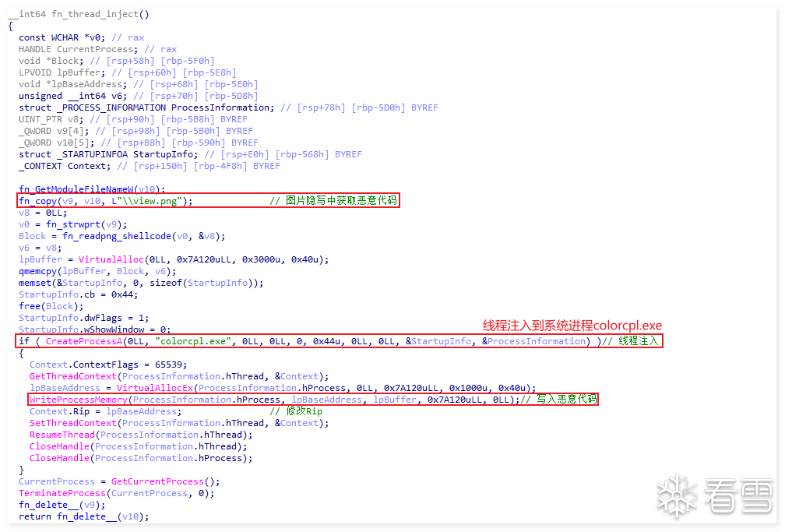The width and height of the screenshot is (785, 532).
Task: Select the _QWORD v9[4] declaration
Action: (54, 131)
